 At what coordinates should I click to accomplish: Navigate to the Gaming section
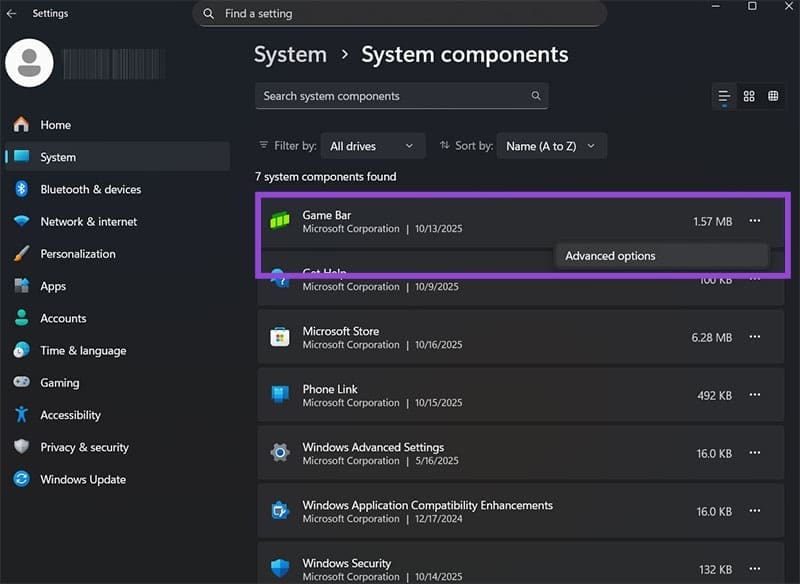pyautogui.click(x=62, y=382)
